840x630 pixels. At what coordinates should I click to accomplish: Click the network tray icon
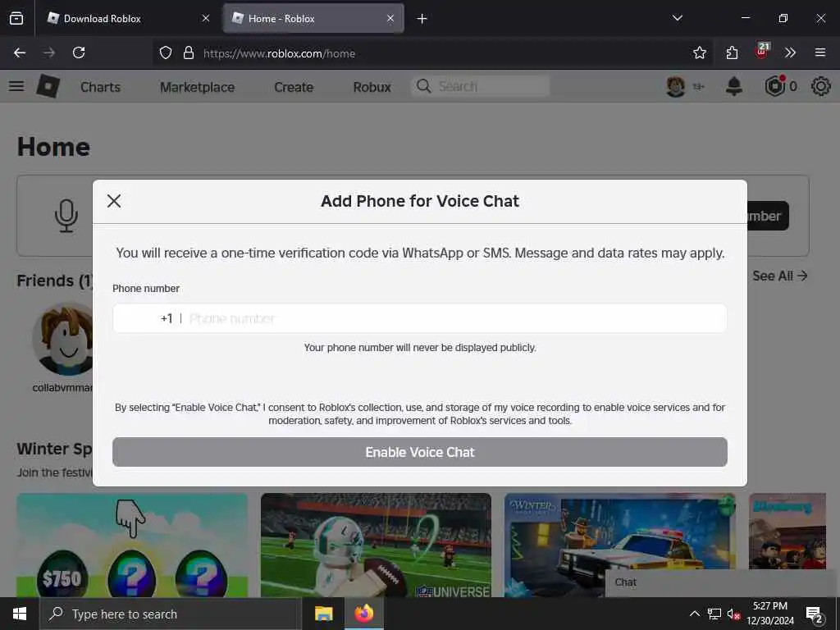click(x=714, y=614)
